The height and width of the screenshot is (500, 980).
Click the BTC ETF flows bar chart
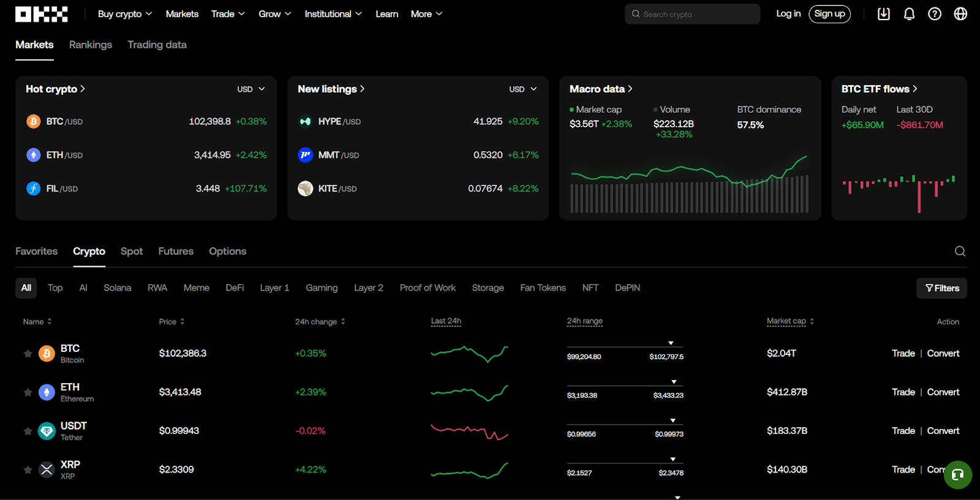tap(899, 193)
